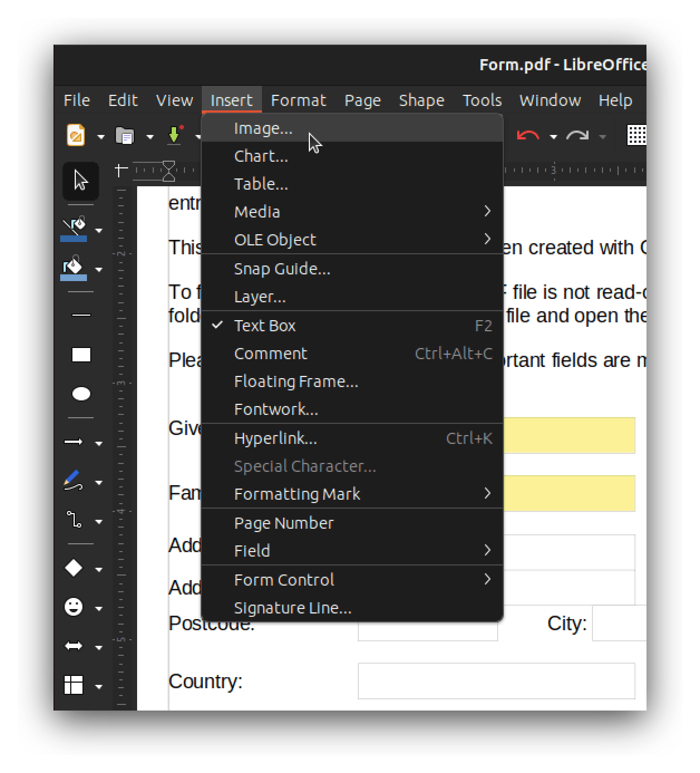Open the File menu
Screen dimensions: 700x773
[x=77, y=100]
